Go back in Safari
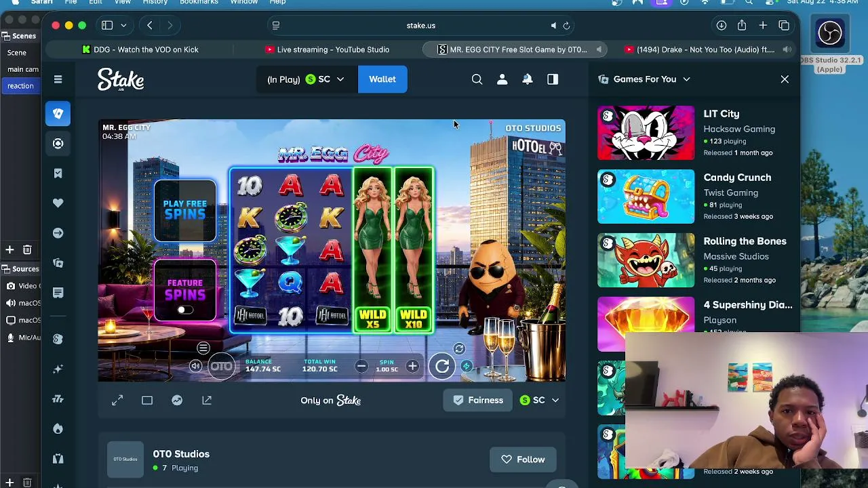 click(x=150, y=26)
